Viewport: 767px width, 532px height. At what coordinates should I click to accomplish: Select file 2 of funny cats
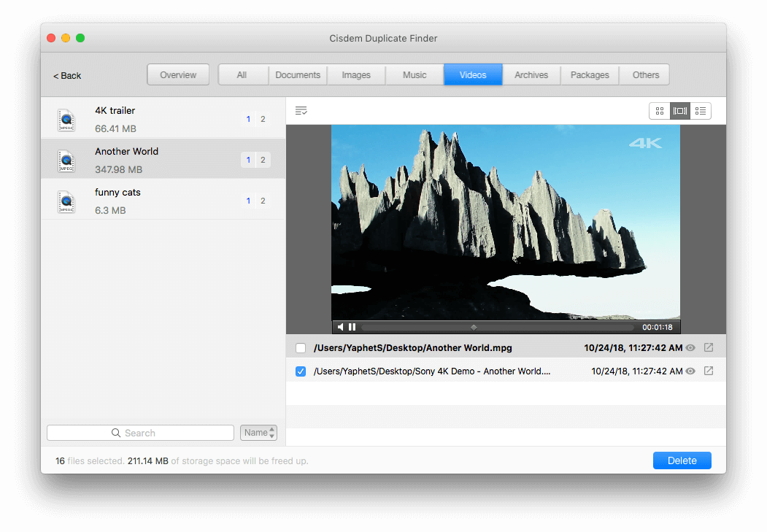point(263,201)
